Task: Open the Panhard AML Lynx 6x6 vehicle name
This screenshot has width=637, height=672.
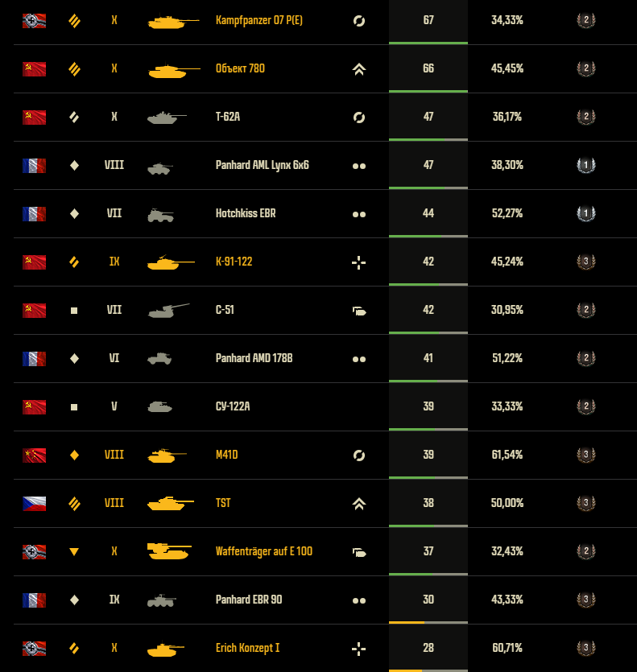Action: [x=262, y=165]
